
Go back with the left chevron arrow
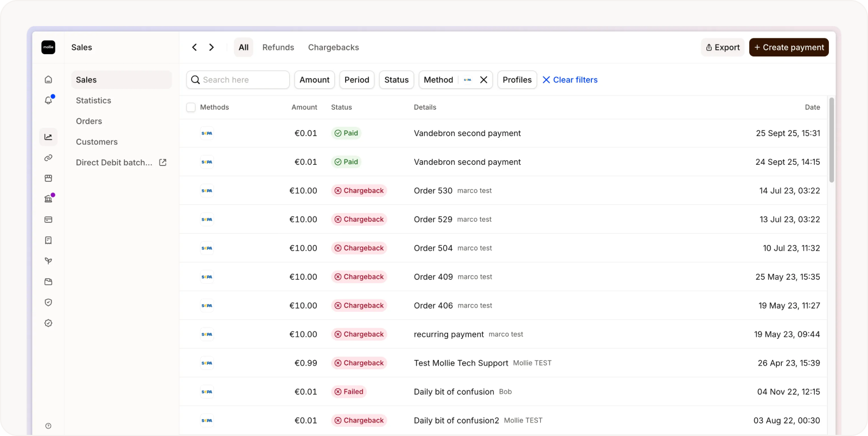pos(194,47)
